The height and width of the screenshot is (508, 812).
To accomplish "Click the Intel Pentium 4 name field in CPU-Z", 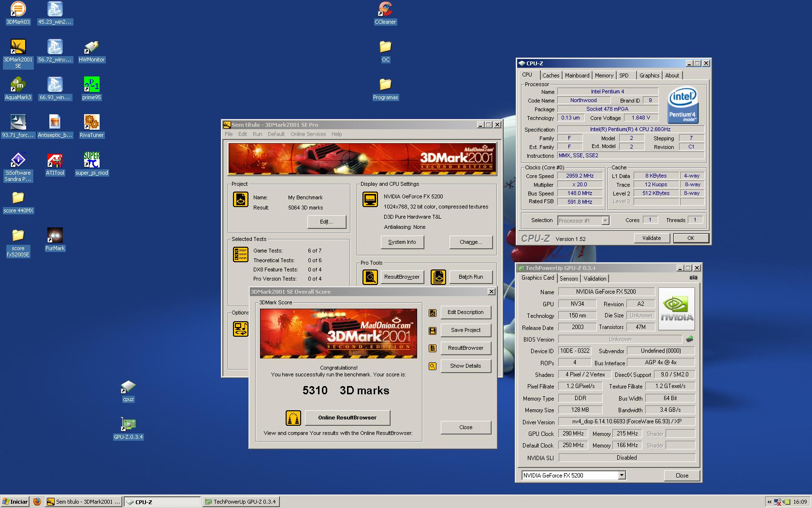I will tap(608, 91).
